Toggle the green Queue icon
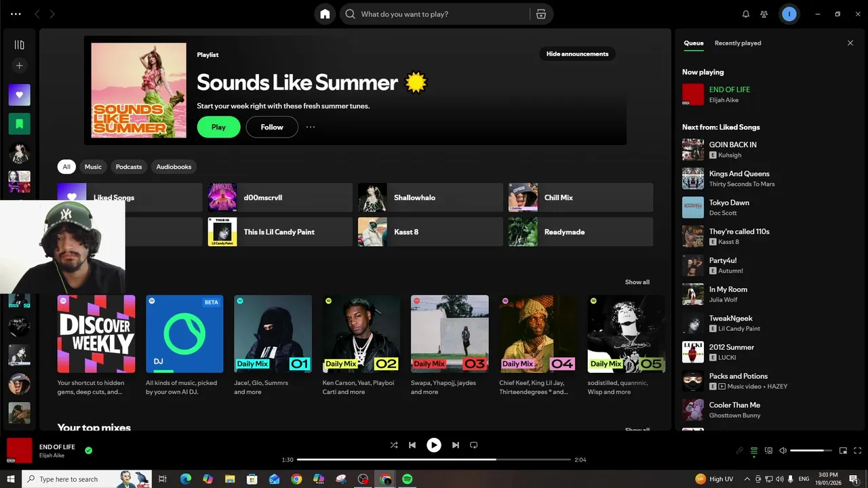The image size is (868, 488). [x=754, y=451]
